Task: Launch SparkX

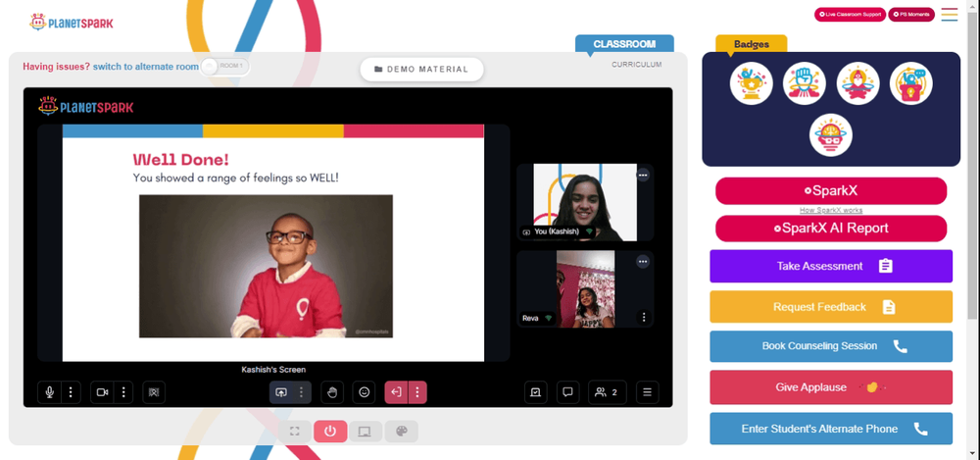Action: pyautogui.click(x=831, y=191)
